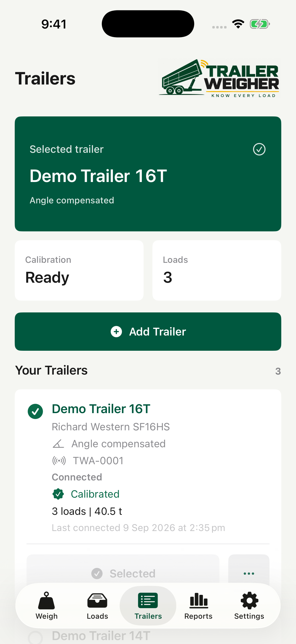The image size is (296, 644).
Task: Tap the 9:41 clock in status bar
Action: click(54, 24)
